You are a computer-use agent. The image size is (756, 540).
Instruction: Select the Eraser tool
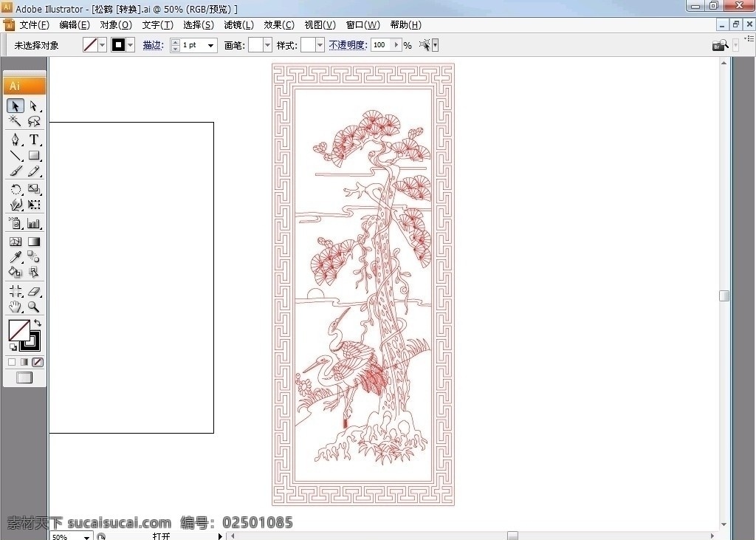34,291
